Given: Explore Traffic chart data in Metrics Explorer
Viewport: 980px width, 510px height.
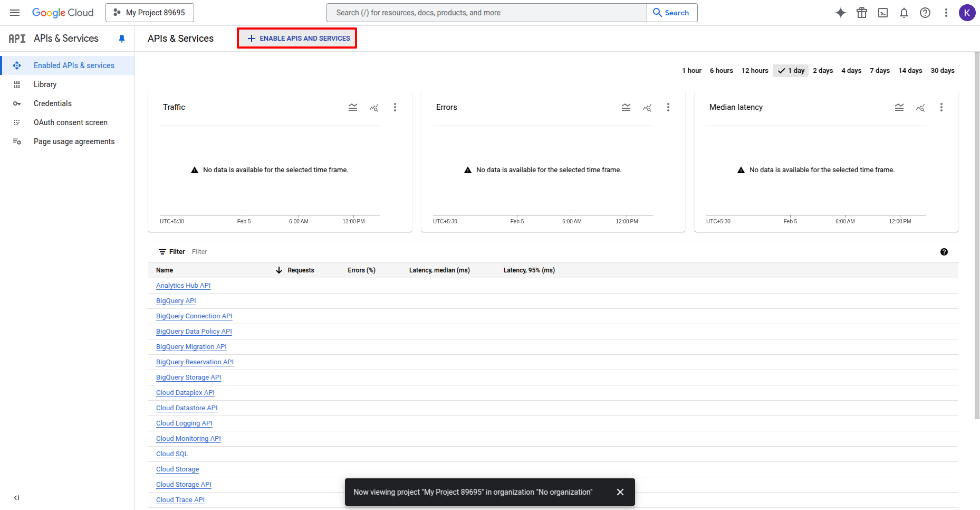Looking at the screenshot, I should [x=374, y=107].
